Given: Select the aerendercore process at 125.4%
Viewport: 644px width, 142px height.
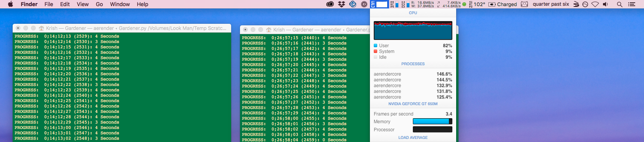Looking at the screenshot, I should pyautogui.click(x=413, y=97).
